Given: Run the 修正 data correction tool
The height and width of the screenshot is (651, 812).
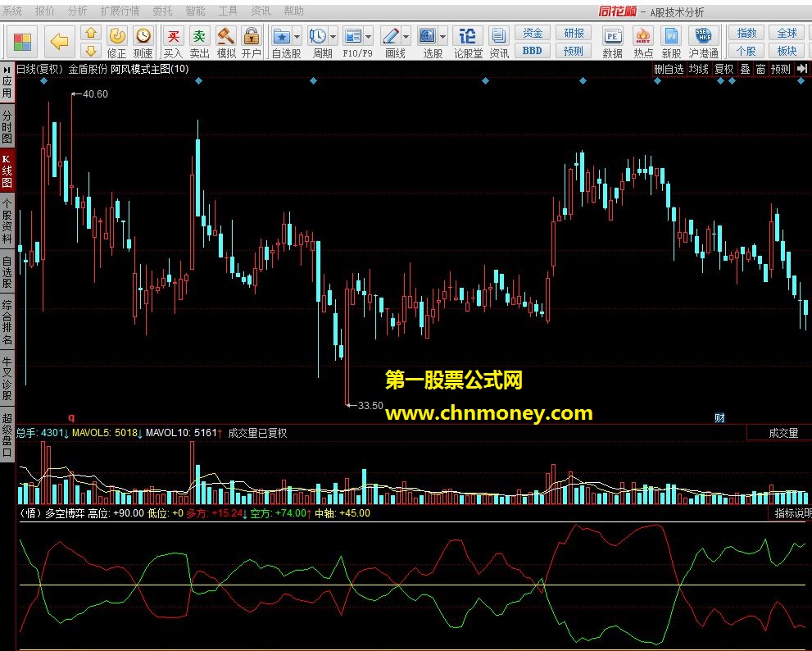Looking at the screenshot, I should (117, 42).
